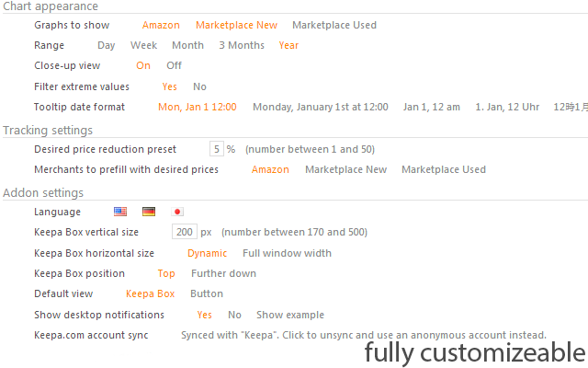Set the range to 3 Months
This screenshot has width=588, height=368.
pos(242,45)
